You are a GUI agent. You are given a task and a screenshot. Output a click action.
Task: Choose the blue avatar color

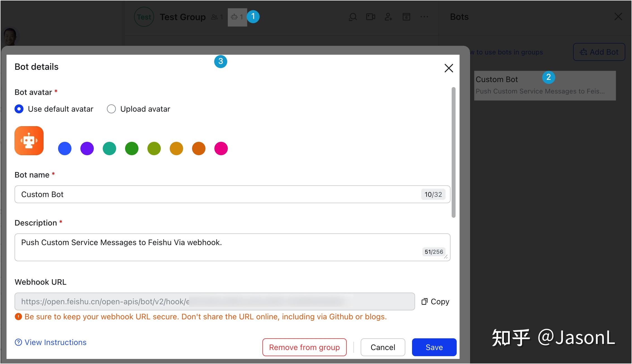(65, 148)
